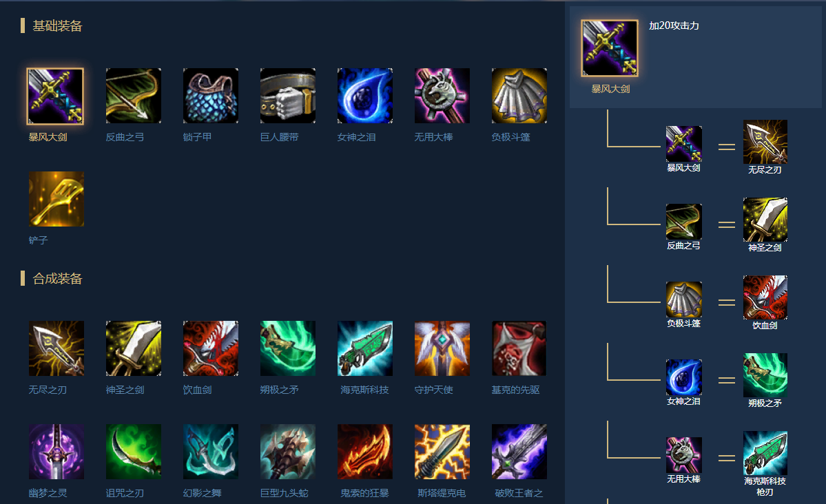Click the 锁子甲 chain vest icon
This screenshot has width=826, height=504.
coord(211,96)
